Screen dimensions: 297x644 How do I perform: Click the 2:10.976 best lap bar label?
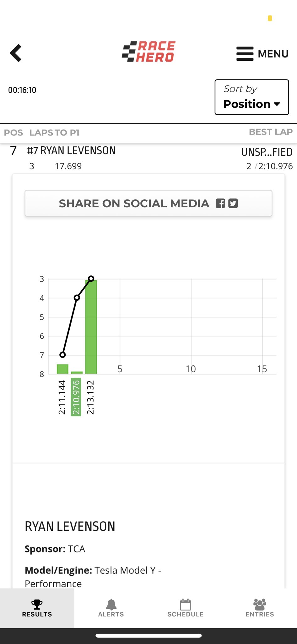76,397
